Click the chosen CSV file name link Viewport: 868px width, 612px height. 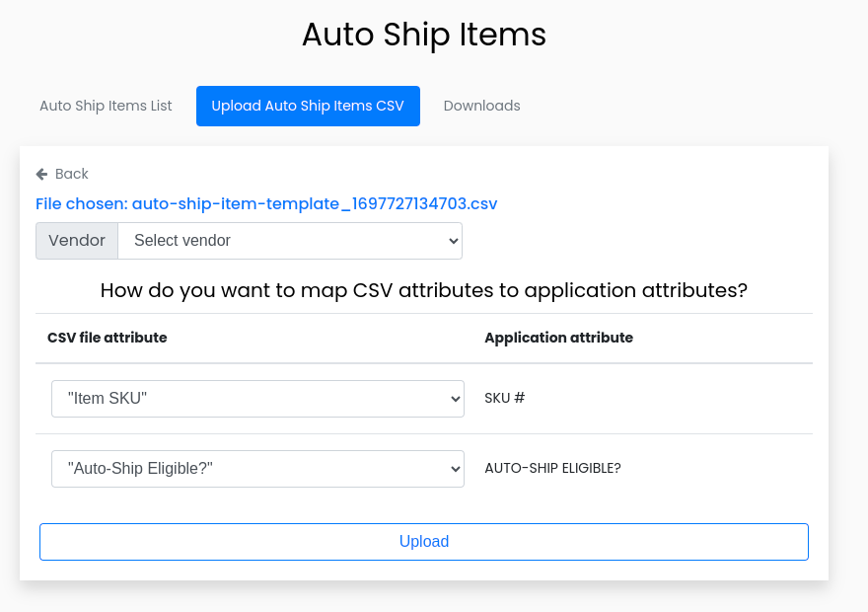coord(266,204)
